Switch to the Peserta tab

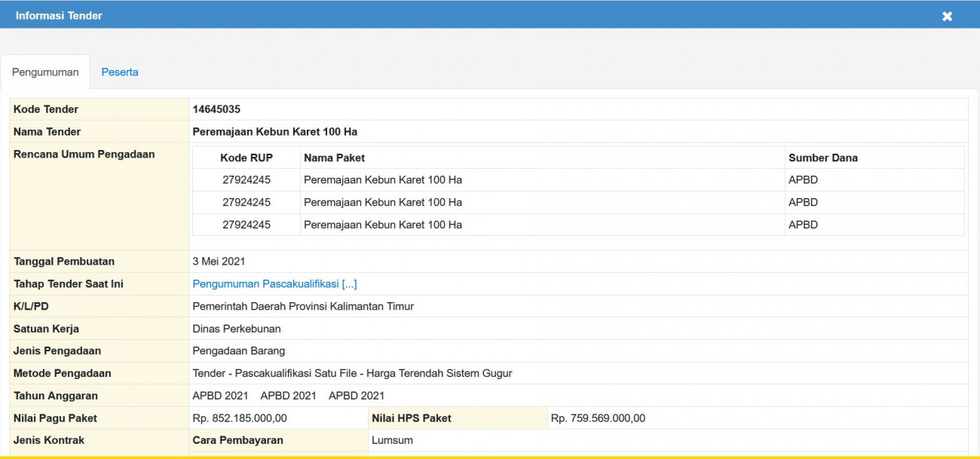point(120,72)
